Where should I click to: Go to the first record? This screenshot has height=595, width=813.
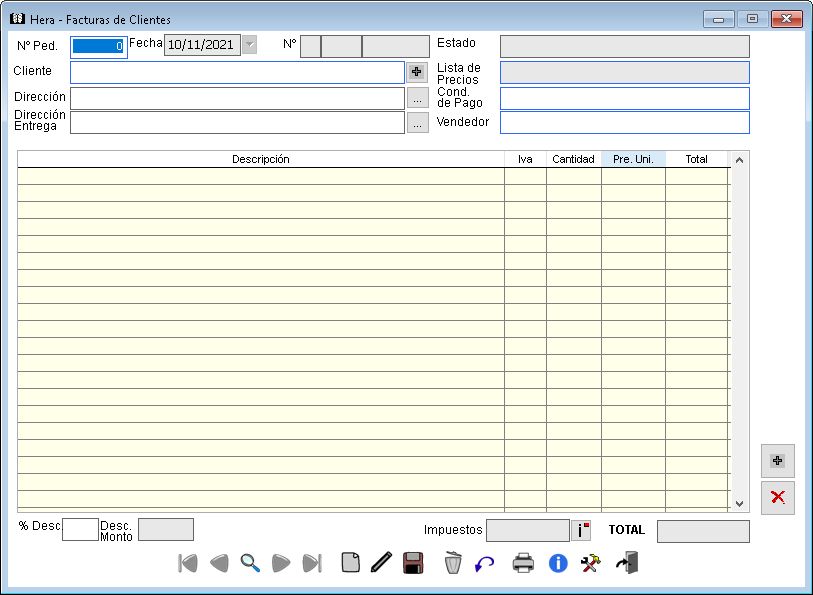point(187,563)
